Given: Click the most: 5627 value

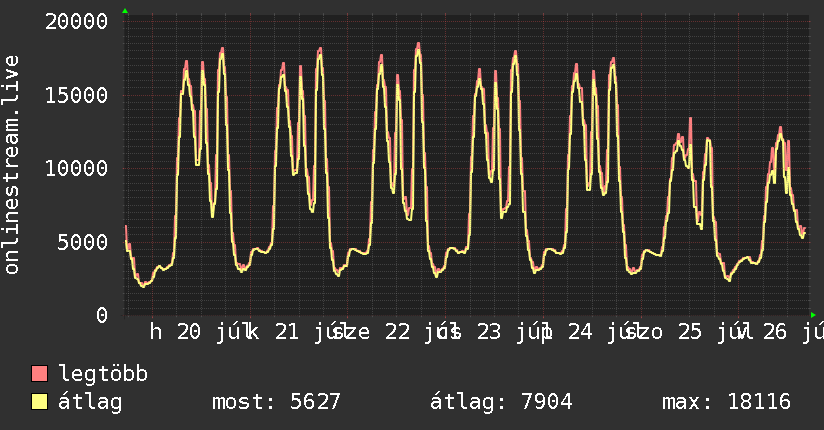Looking at the screenshot, I should (x=276, y=402).
